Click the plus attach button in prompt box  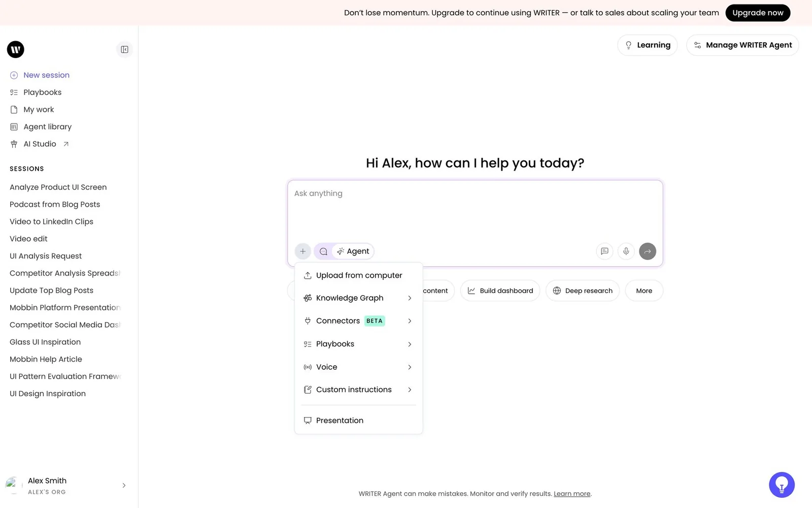302,251
